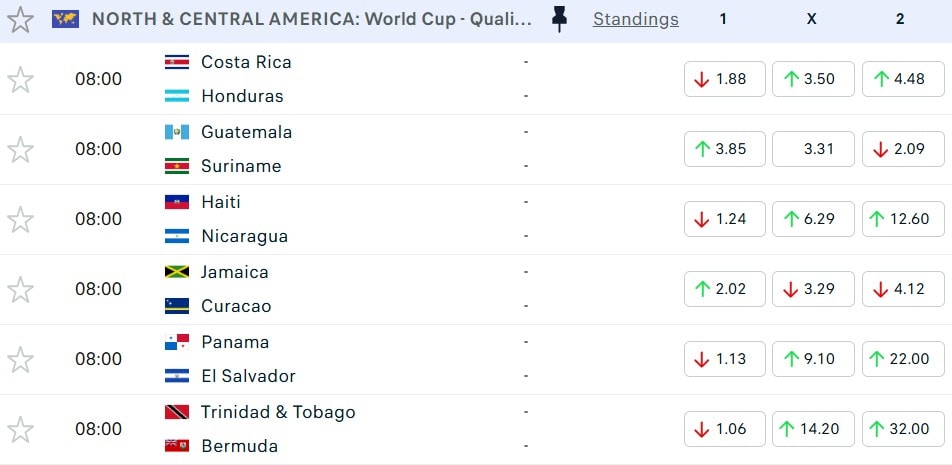Star the Guatemala vs Suriname match
Screen dimensions: 952x465
21,149
